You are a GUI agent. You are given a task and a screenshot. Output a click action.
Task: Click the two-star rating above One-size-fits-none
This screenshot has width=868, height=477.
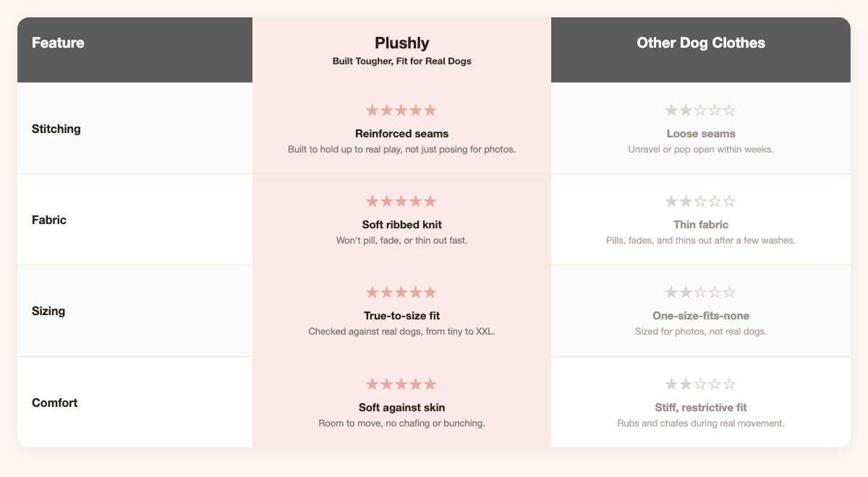pyautogui.click(x=700, y=293)
